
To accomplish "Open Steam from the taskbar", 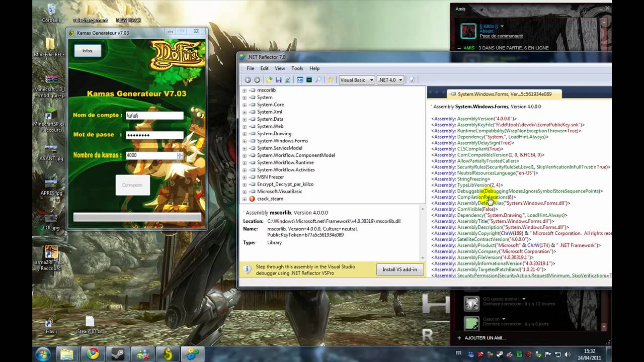I will [118, 354].
